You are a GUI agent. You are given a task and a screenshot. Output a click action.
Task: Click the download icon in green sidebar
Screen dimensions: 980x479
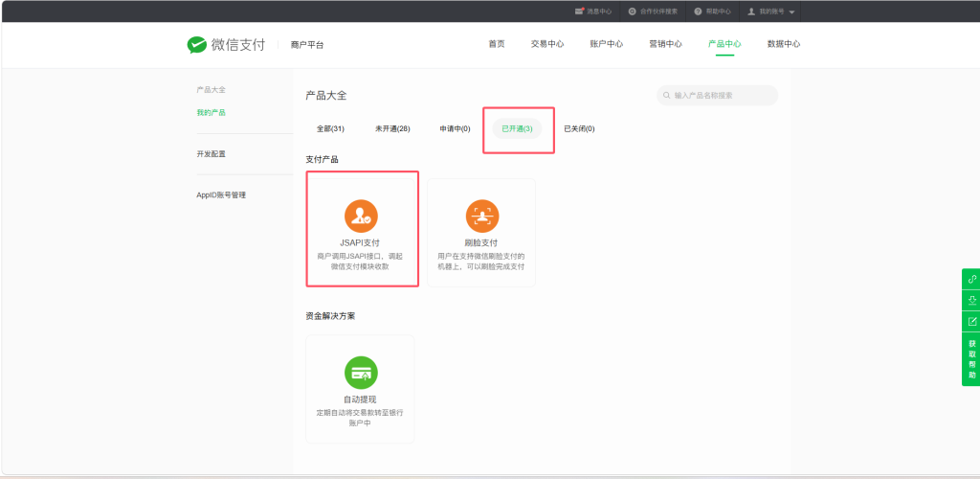(972, 300)
